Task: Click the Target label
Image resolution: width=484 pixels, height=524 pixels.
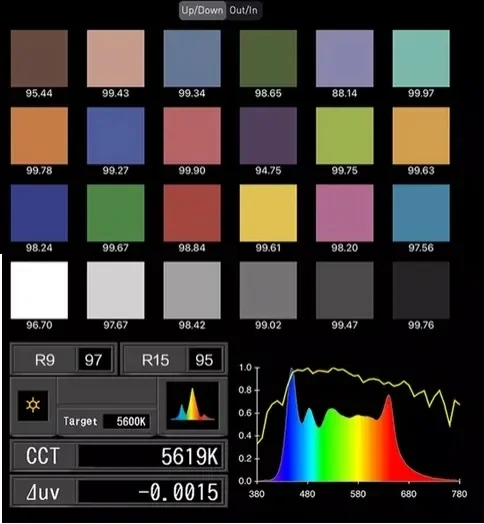Action: coord(80,421)
